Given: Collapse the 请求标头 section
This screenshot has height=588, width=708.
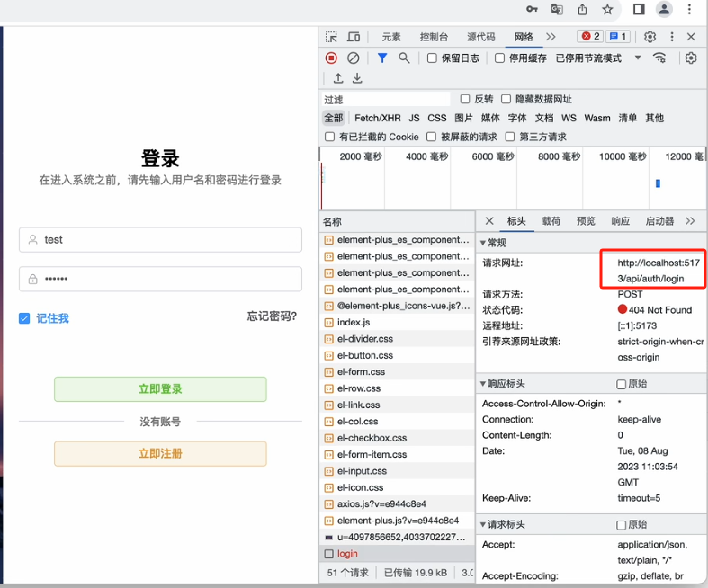Looking at the screenshot, I should pos(483,524).
